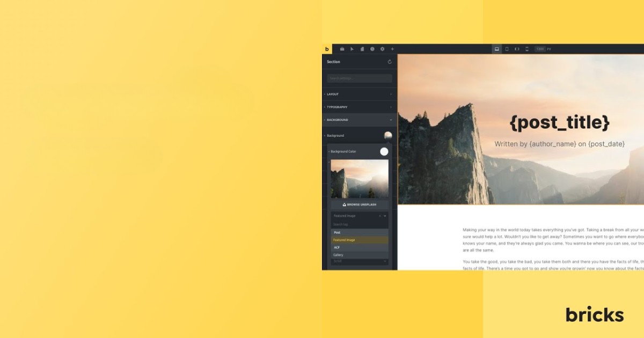Screen dimensions: 644x338
Task: Click the BROWSE UNSPLASH button
Action: coord(358,204)
